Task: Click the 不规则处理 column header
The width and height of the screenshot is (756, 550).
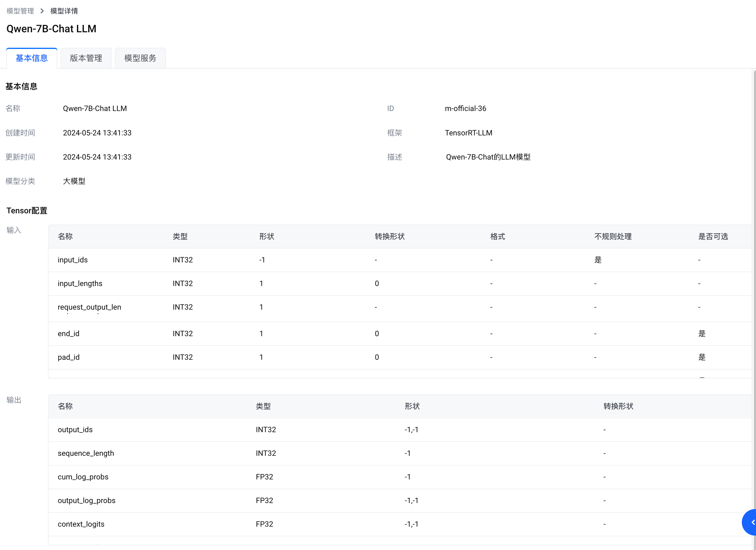Action: 613,236
